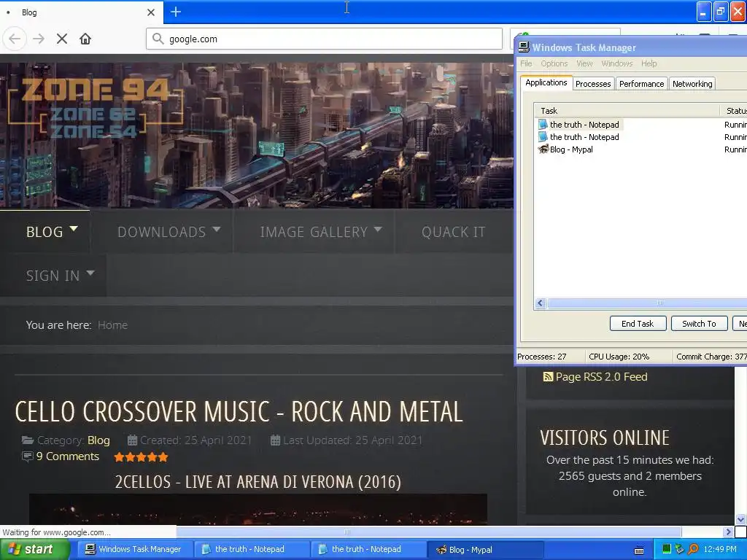Image resolution: width=747 pixels, height=560 pixels.
Task: Switch to the Processes tab
Action: click(x=592, y=84)
